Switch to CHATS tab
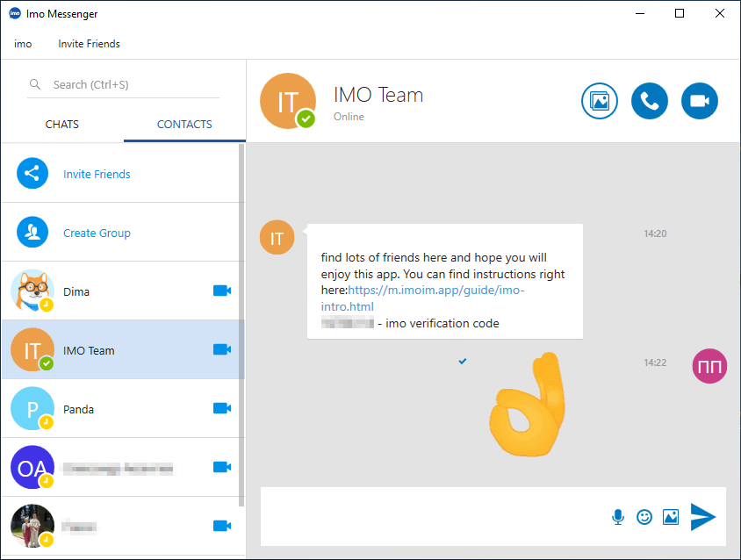Viewport: 741px width, 560px height. pos(62,125)
